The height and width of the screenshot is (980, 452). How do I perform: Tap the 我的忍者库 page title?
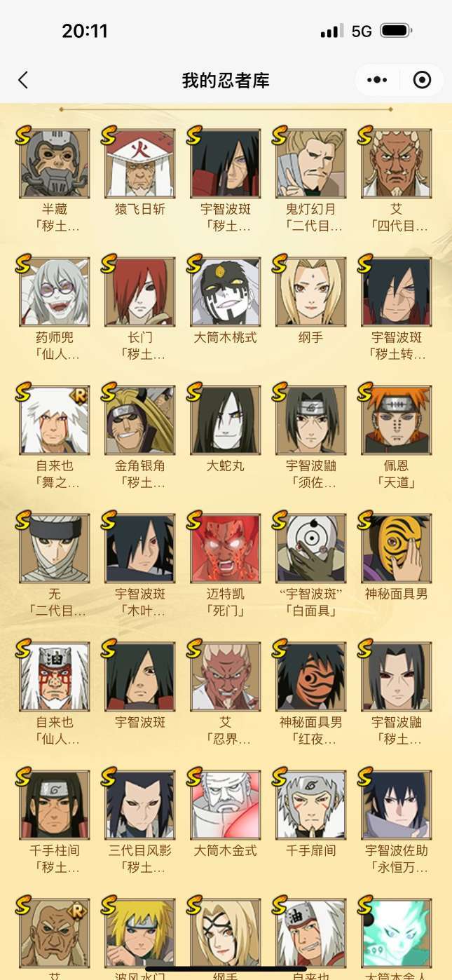tap(226, 80)
